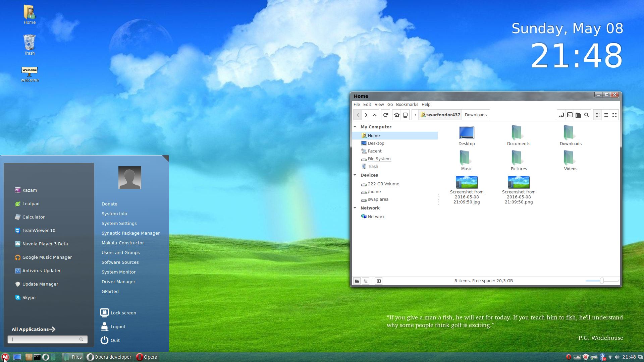Collapse the Devices section
Image resolution: width=644 pixels, height=362 pixels.
click(355, 175)
